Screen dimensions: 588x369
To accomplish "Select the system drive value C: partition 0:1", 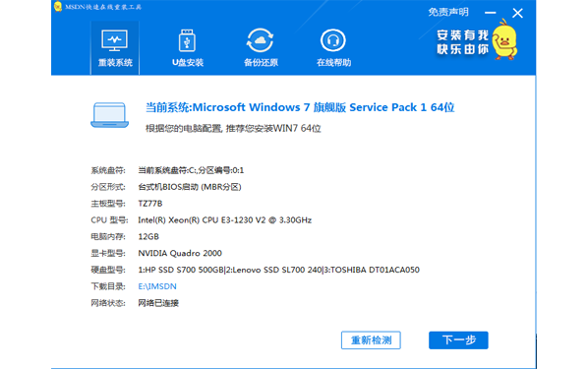I will click(191, 170).
